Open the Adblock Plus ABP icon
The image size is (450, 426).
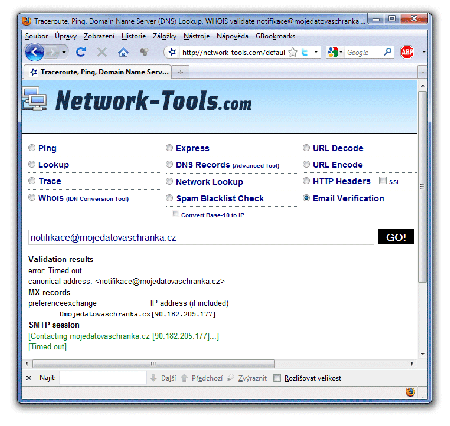[x=407, y=52]
